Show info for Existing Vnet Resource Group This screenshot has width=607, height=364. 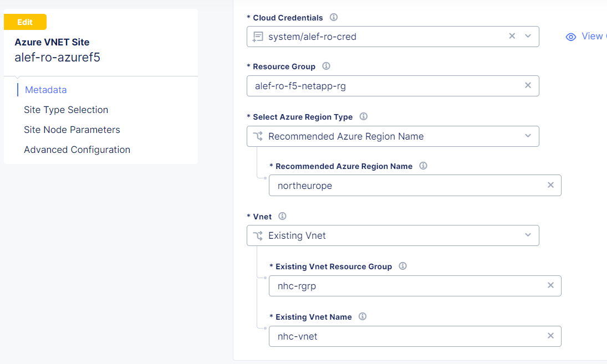(x=402, y=266)
